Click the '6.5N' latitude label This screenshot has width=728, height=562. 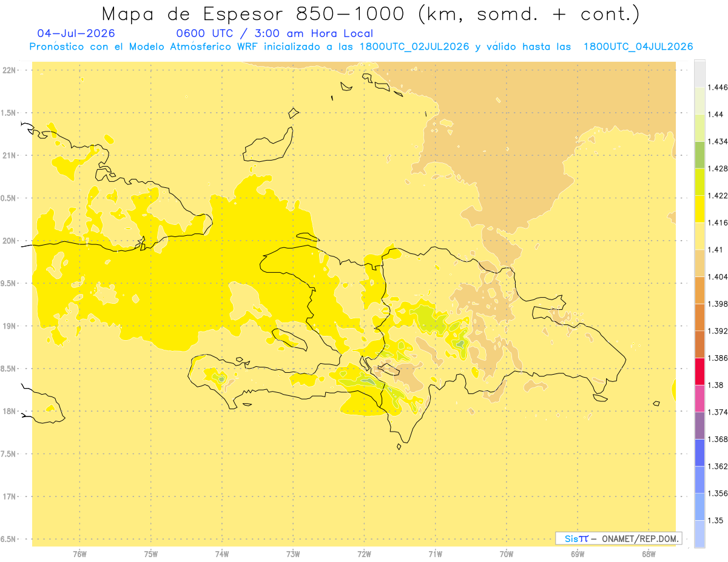click(x=8, y=539)
